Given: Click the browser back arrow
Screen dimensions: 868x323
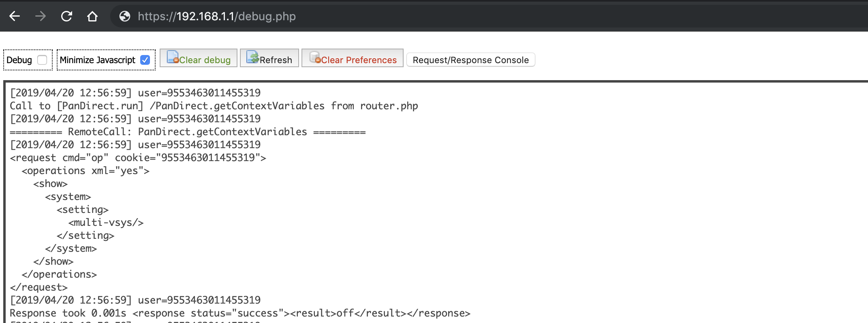Looking at the screenshot, I should point(15,16).
